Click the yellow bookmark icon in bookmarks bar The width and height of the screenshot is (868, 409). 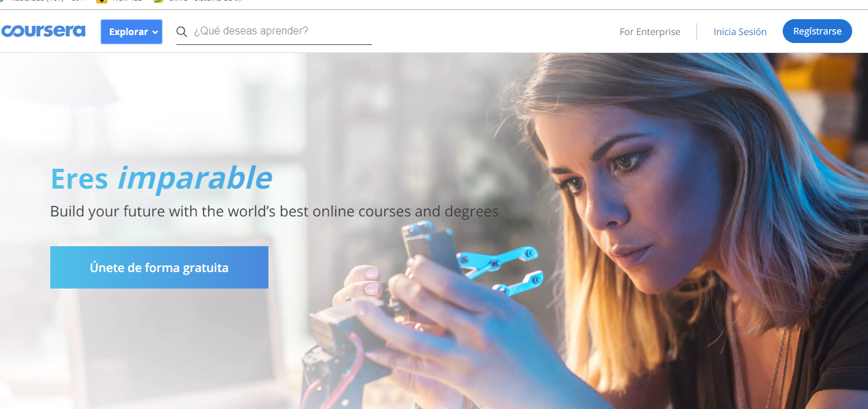(101, 2)
